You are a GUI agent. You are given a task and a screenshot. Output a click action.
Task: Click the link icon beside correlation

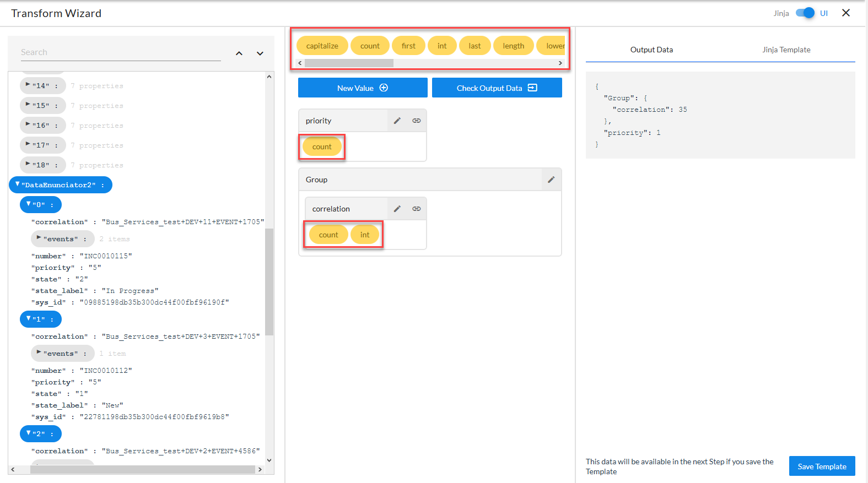tap(417, 209)
